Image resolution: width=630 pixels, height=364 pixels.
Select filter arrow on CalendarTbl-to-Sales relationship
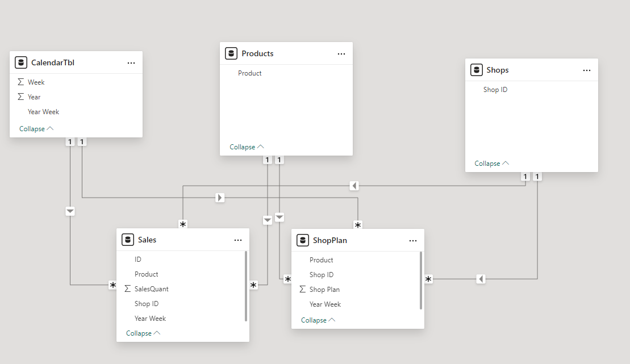70,211
